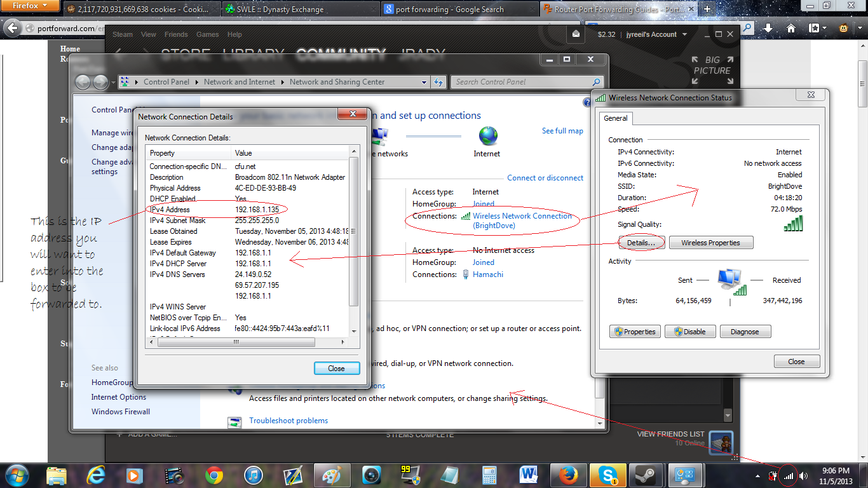The height and width of the screenshot is (488, 868).
Task: Open Microsoft Word from the taskbar
Action: pos(529,475)
